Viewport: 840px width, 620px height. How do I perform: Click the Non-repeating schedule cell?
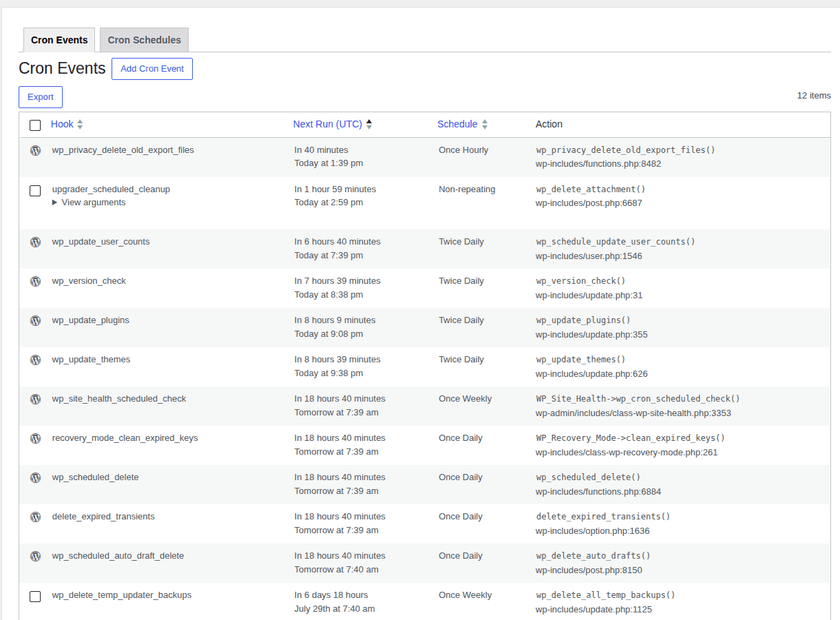click(x=467, y=189)
